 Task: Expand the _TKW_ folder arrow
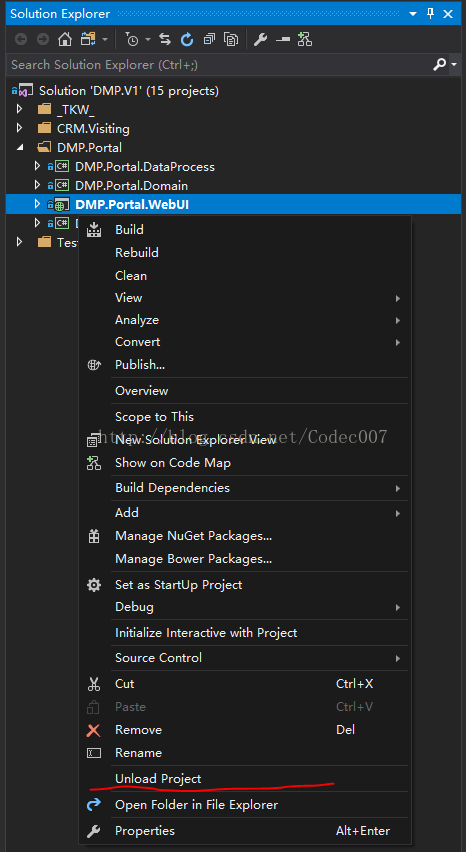pos(20,109)
